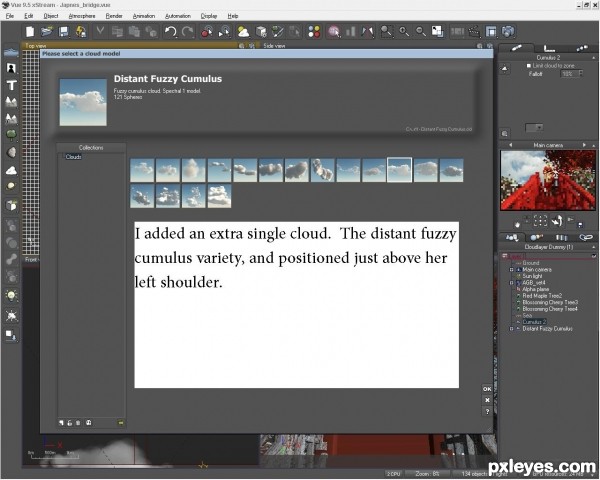Image resolution: width=600 pixels, height=480 pixels.
Task: Click the Open file folder icon
Action: pyautogui.click(x=47, y=31)
